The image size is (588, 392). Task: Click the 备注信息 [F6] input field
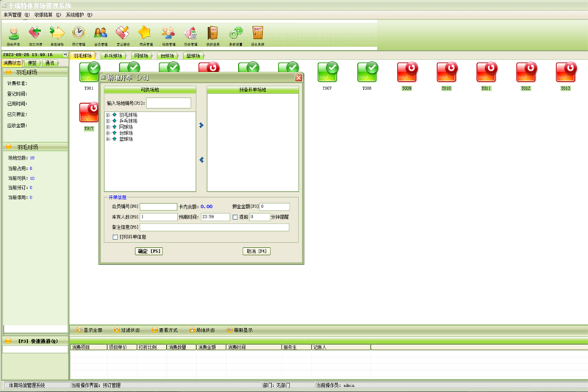[x=215, y=227]
